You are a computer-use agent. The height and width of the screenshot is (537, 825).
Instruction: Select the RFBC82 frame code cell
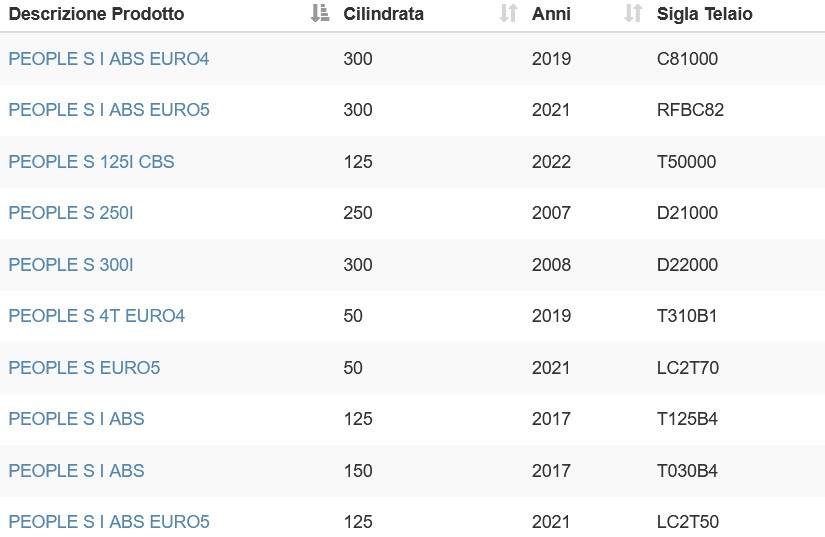pos(690,109)
